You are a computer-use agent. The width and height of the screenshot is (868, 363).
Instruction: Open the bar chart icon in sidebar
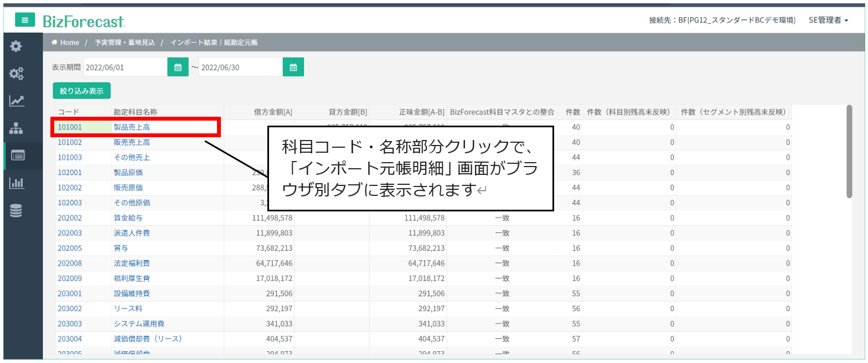click(17, 183)
